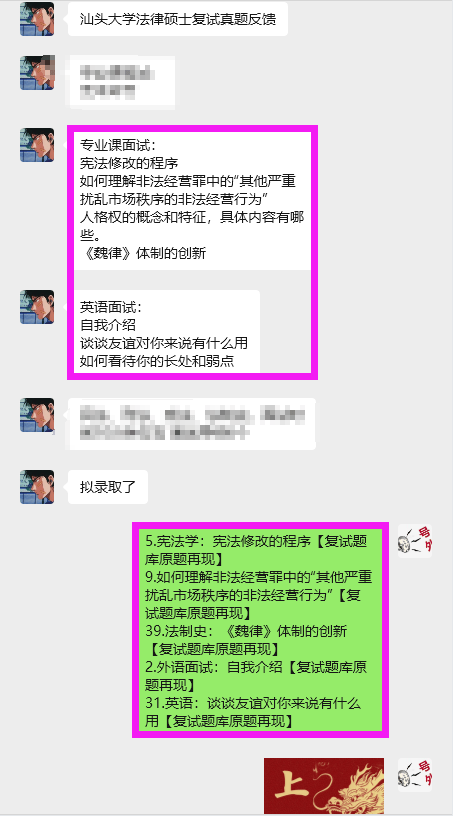The width and height of the screenshot is (453, 816).
Task: Click the 专业课面试 message bubble
Action: [192, 200]
